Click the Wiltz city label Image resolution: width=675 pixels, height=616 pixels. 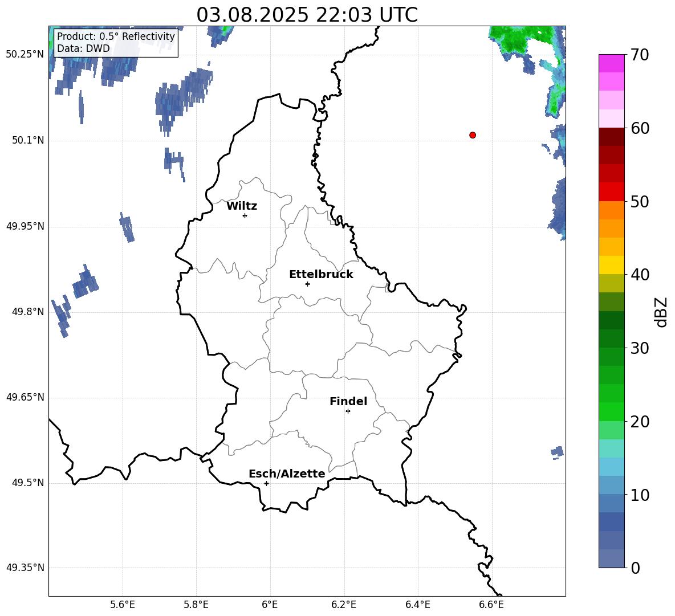click(x=242, y=206)
